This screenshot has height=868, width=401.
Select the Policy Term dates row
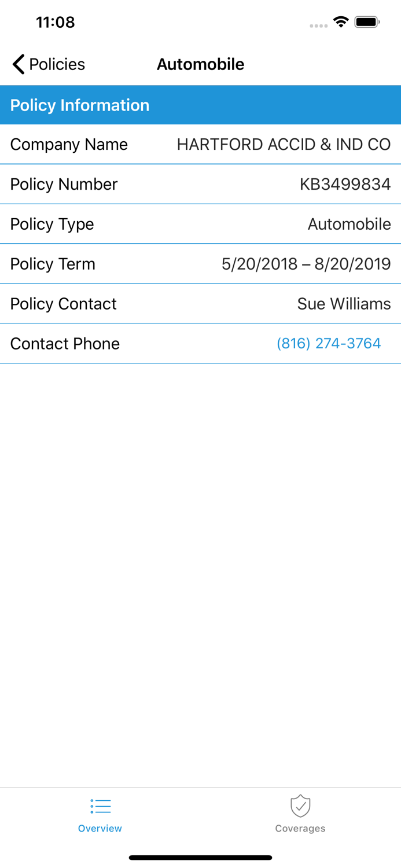click(200, 264)
